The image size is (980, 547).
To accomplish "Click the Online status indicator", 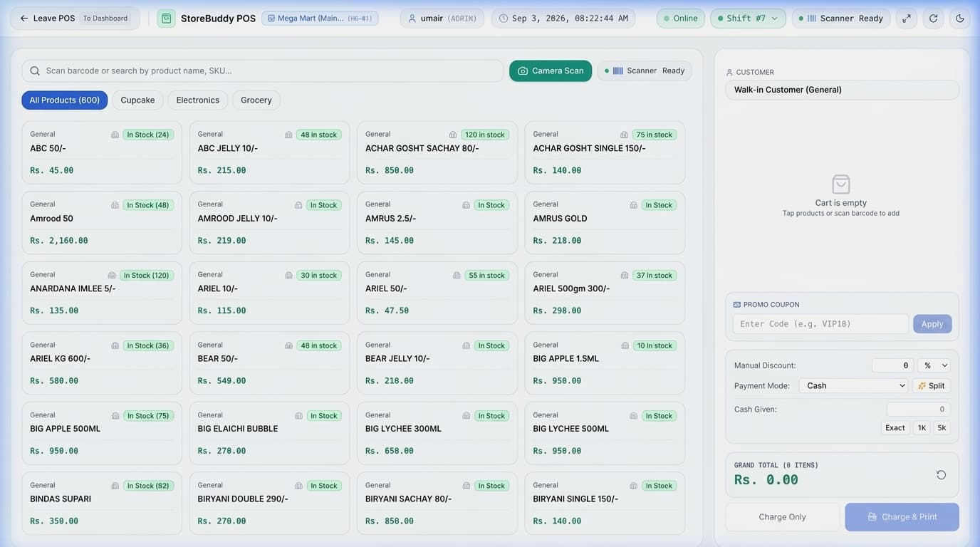I will (x=681, y=19).
